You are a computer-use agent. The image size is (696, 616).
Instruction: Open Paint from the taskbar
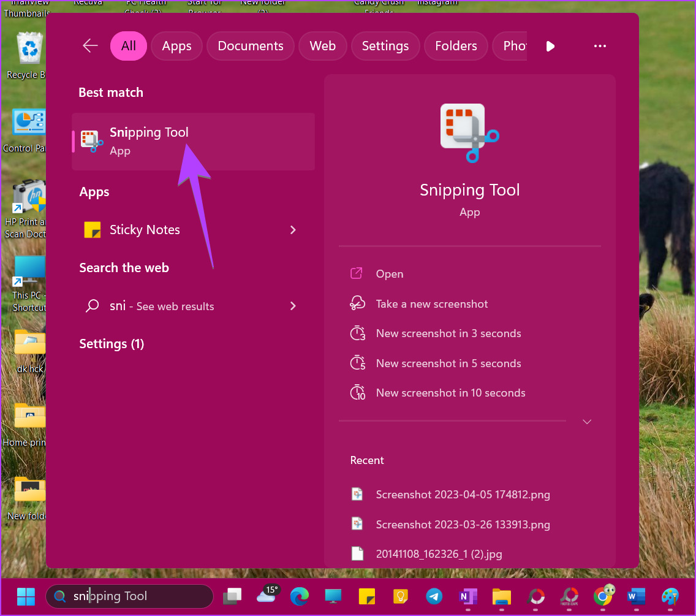(x=670, y=596)
